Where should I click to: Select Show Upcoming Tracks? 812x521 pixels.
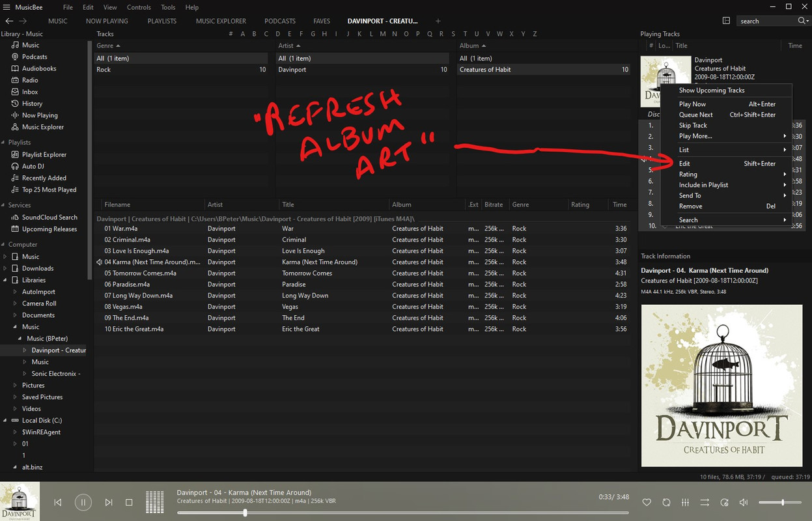[726, 91]
